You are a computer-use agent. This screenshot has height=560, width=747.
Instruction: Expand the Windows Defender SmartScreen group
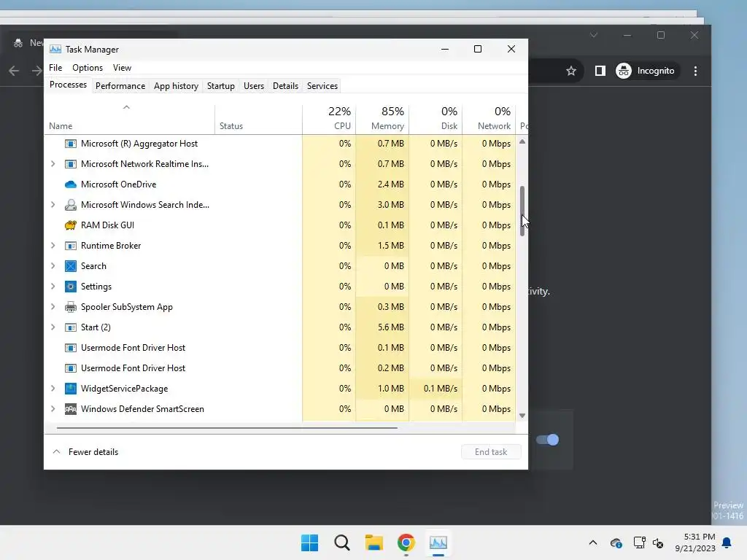[53, 409]
